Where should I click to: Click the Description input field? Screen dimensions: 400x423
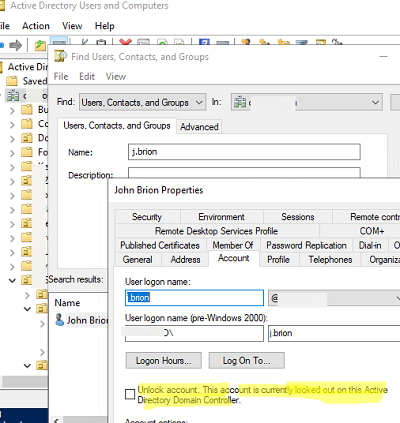[244, 173]
